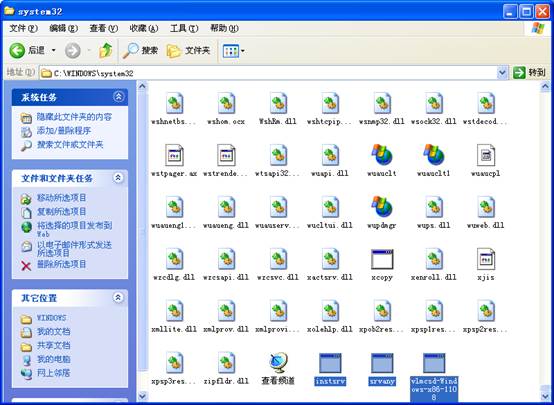Select the 查看频道 desktop shortcut icon
The width and height of the screenshot is (554, 405).
click(x=278, y=363)
